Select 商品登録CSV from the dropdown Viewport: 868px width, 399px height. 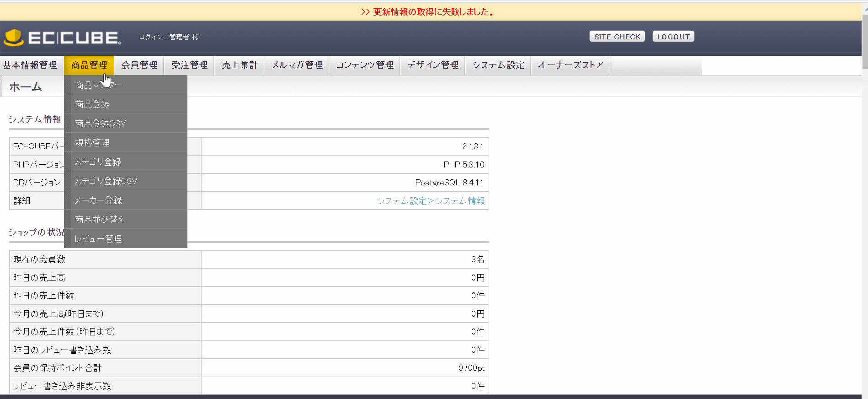[x=100, y=124]
